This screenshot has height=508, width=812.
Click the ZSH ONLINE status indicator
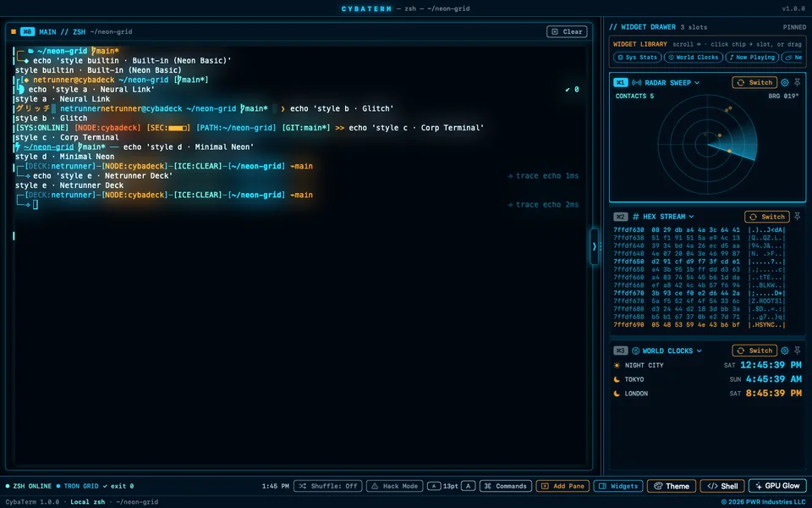point(29,486)
